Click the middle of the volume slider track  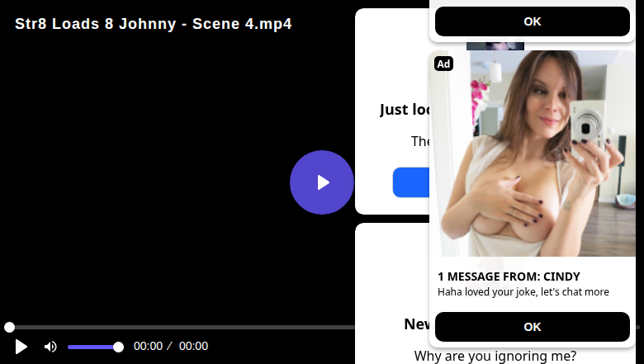92,347
